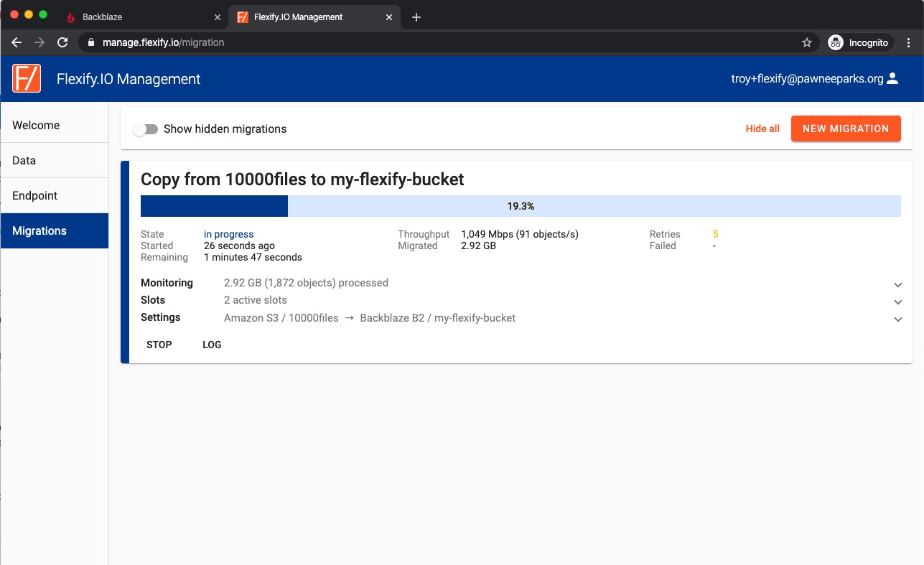
Task: Switch to the Backblaze browser tab
Action: point(143,17)
